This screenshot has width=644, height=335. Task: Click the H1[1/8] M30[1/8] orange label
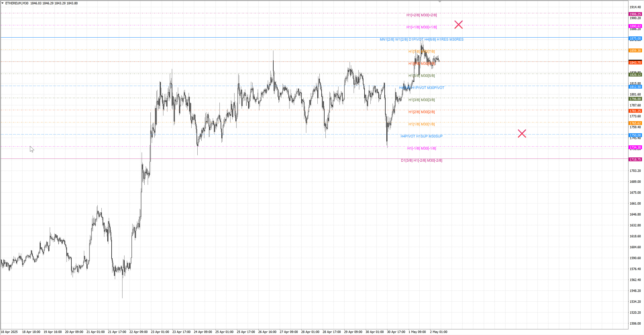coord(421,124)
